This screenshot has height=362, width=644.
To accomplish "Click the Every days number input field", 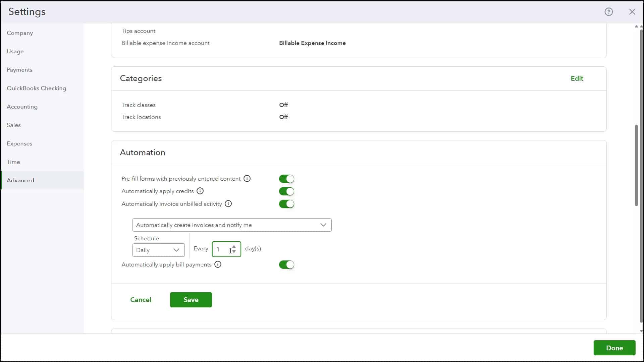I will [222, 249].
